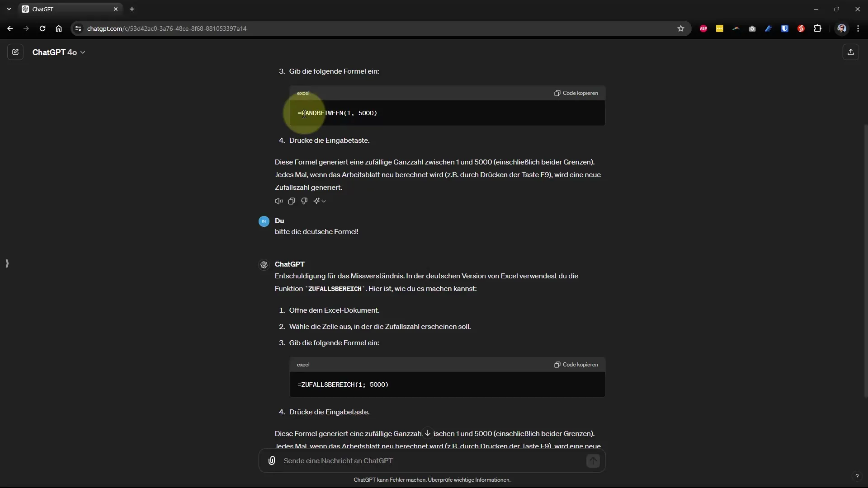Close the ChatGPT browser tab
This screenshot has width=868, height=488.
tap(116, 9)
